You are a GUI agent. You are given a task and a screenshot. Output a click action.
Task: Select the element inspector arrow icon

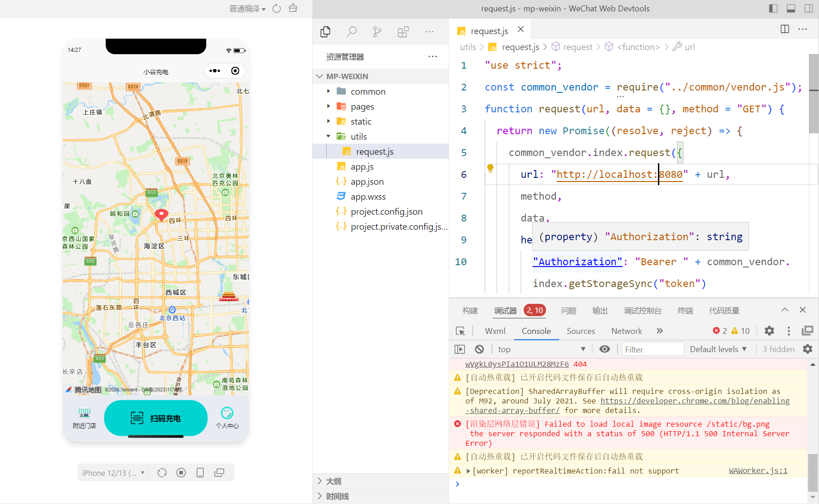click(460, 331)
